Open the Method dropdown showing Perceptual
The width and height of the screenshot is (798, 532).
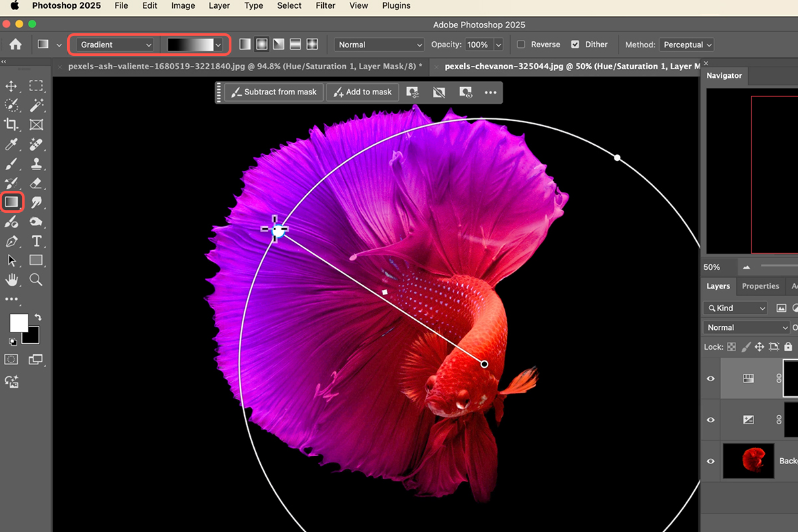pos(687,44)
